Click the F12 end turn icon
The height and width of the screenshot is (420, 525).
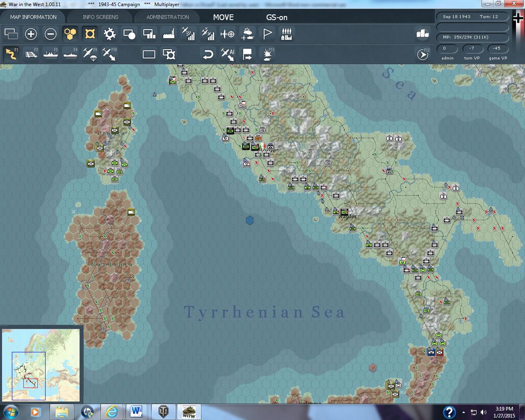pyautogui.click(x=422, y=54)
